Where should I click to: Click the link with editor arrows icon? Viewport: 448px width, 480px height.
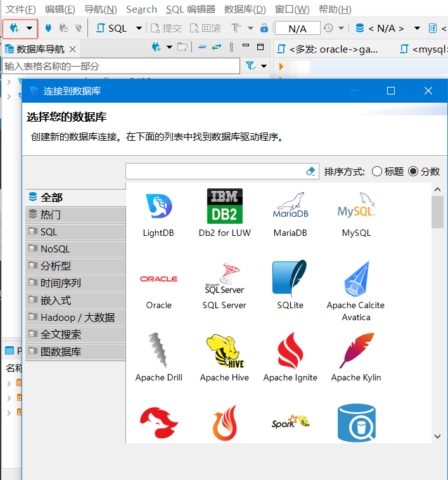coord(217,47)
